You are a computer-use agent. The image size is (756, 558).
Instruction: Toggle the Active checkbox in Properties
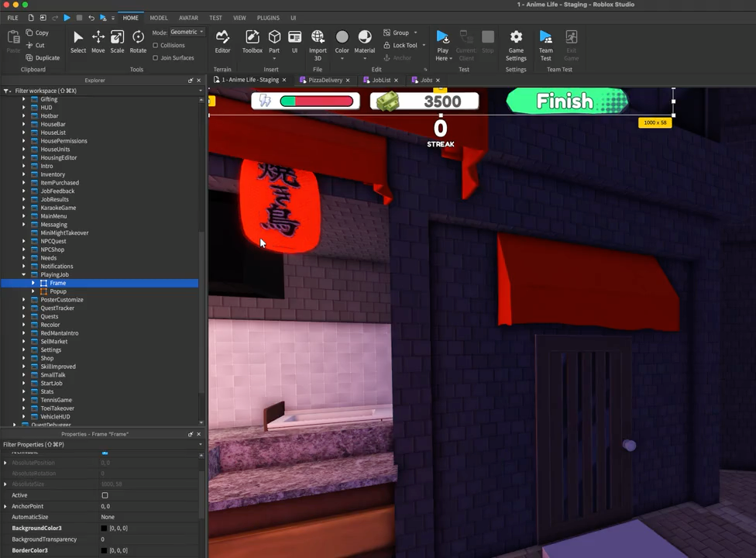[105, 495]
